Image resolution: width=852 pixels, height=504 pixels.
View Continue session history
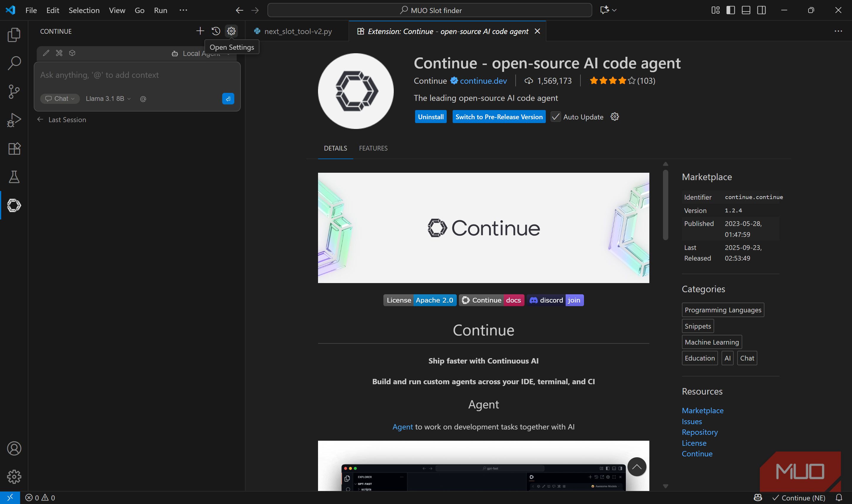216,31
